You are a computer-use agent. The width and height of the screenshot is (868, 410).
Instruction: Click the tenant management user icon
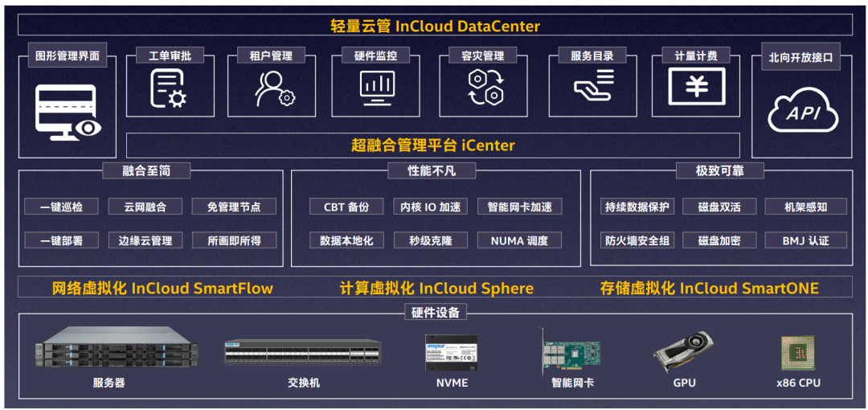[275, 89]
